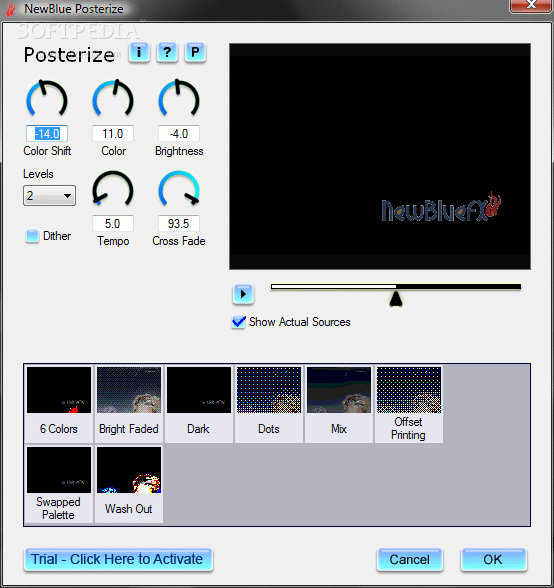Image resolution: width=554 pixels, height=588 pixels.
Task: Click the Cancel button
Action: pos(410,560)
